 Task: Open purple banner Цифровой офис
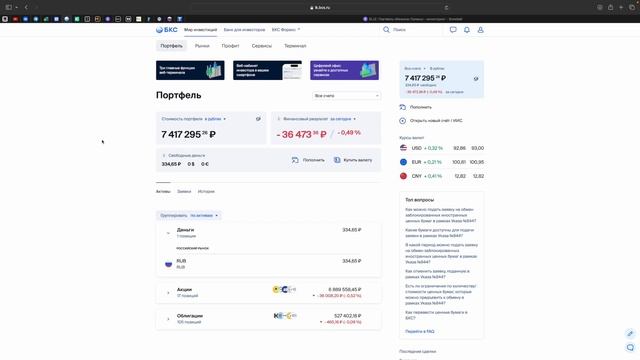(344, 70)
